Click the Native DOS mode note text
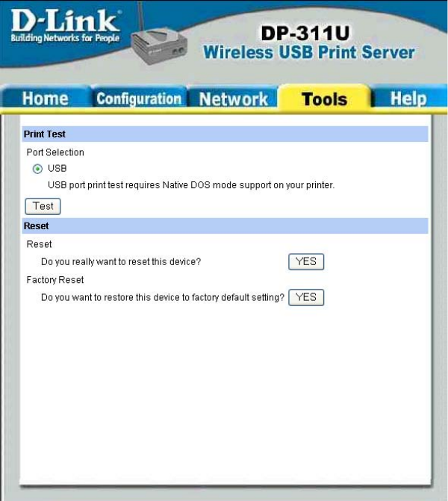This screenshot has width=448, height=501. click(x=191, y=185)
